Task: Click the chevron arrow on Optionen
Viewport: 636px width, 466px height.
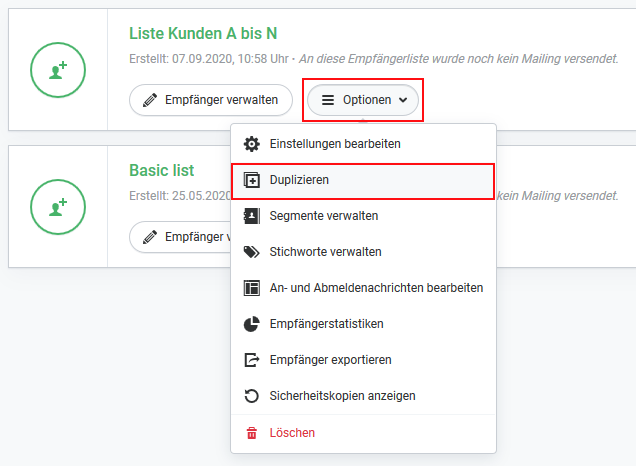Action: coord(403,100)
